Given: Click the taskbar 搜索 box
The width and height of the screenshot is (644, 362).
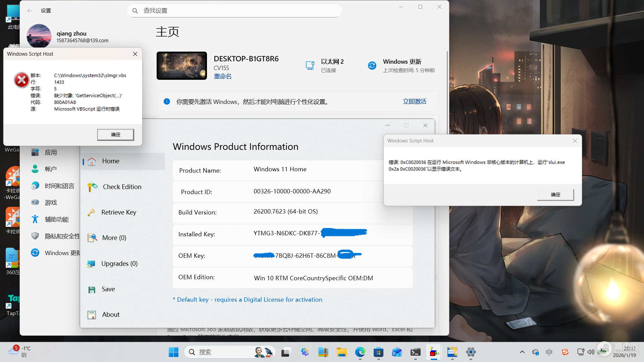Looking at the screenshot, I should 230,352.
